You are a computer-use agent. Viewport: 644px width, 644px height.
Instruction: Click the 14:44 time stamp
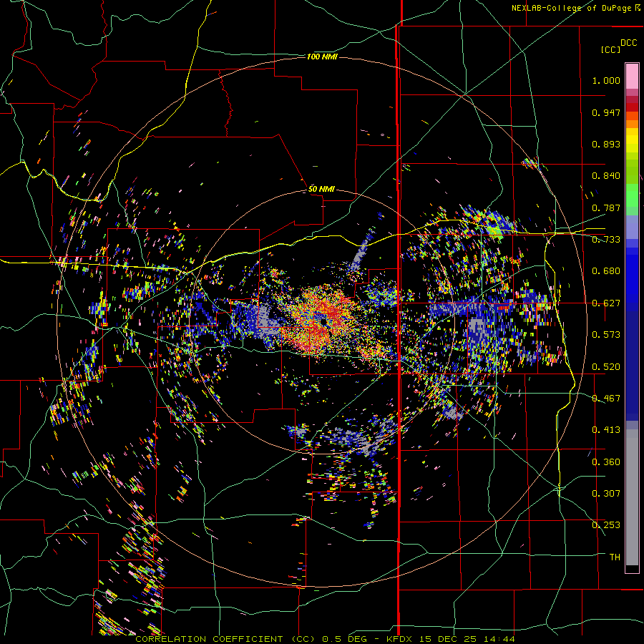(x=499, y=639)
